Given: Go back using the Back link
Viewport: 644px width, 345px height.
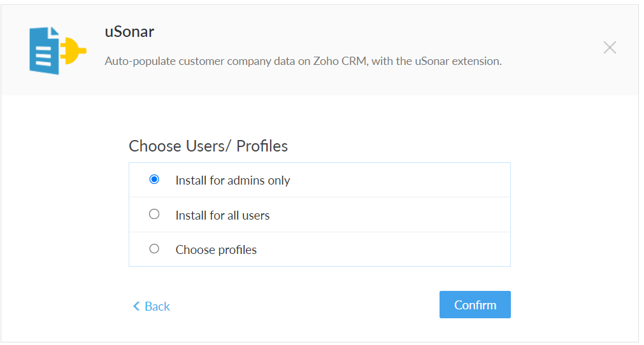Looking at the screenshot, I should [157, 306].
